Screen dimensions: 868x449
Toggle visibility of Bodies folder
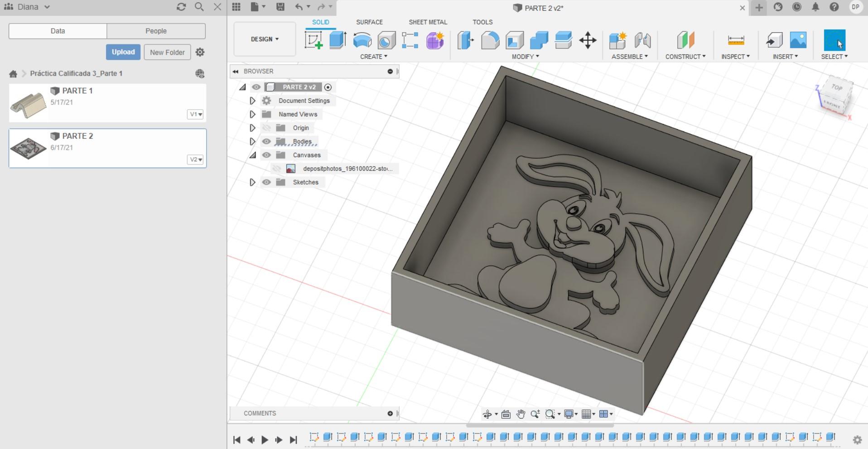(x=266, y=141)
